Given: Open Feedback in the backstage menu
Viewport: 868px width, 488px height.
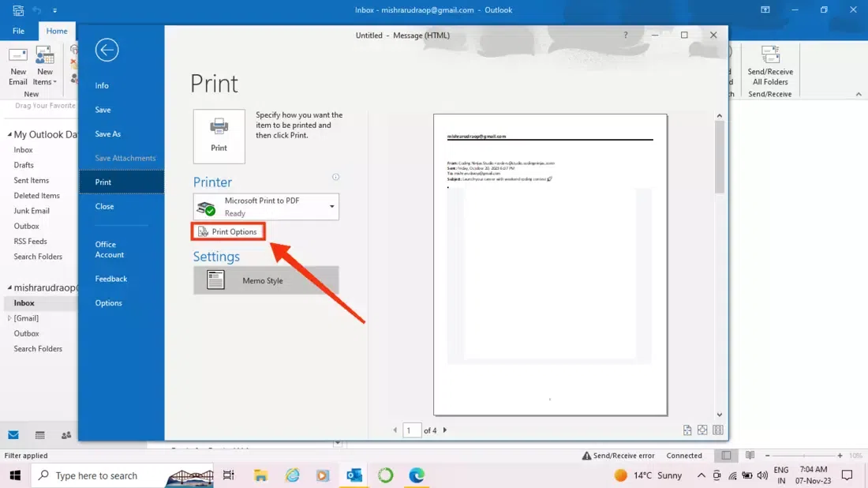Looking at the screenshot, I should pyautogui.click(x=111, y=279).
